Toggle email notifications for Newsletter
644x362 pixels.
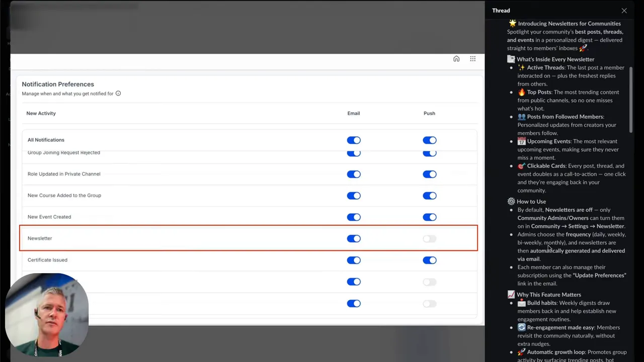(354, 238)
